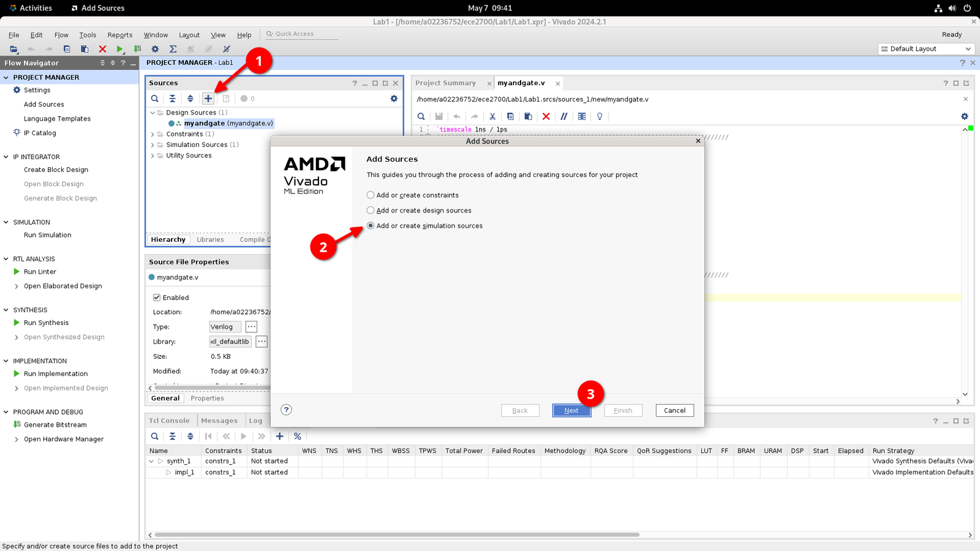Click the volume icon in system tray

pyautogui.click(x=952, y=8)
